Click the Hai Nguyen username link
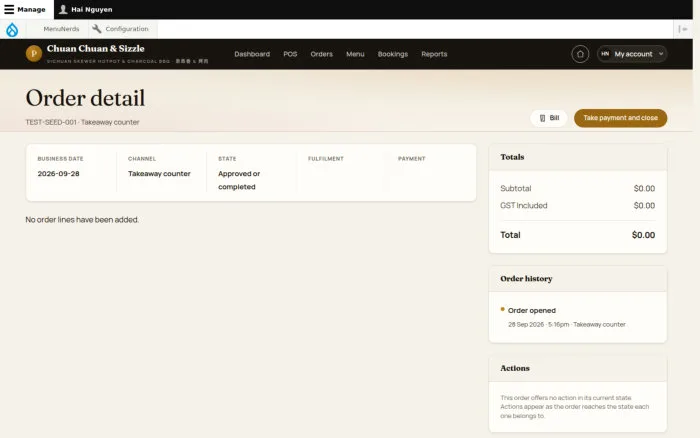The width and height of the screenshot is (700, 438). point(92,9)
